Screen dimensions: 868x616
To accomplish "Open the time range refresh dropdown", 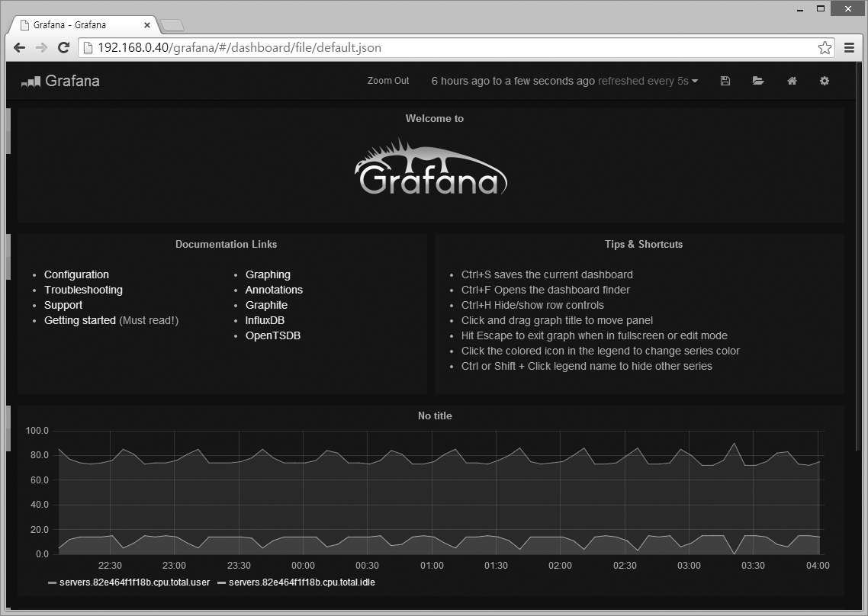I will click(x=564, y=81).
